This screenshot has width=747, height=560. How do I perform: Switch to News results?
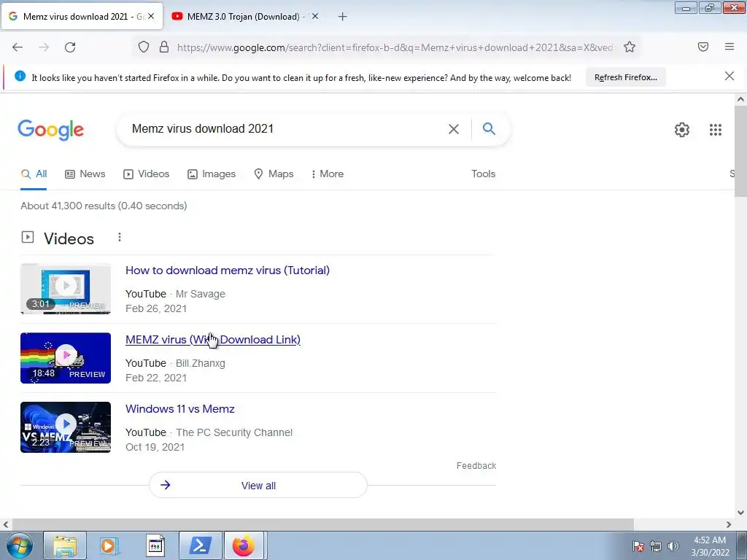85,174
